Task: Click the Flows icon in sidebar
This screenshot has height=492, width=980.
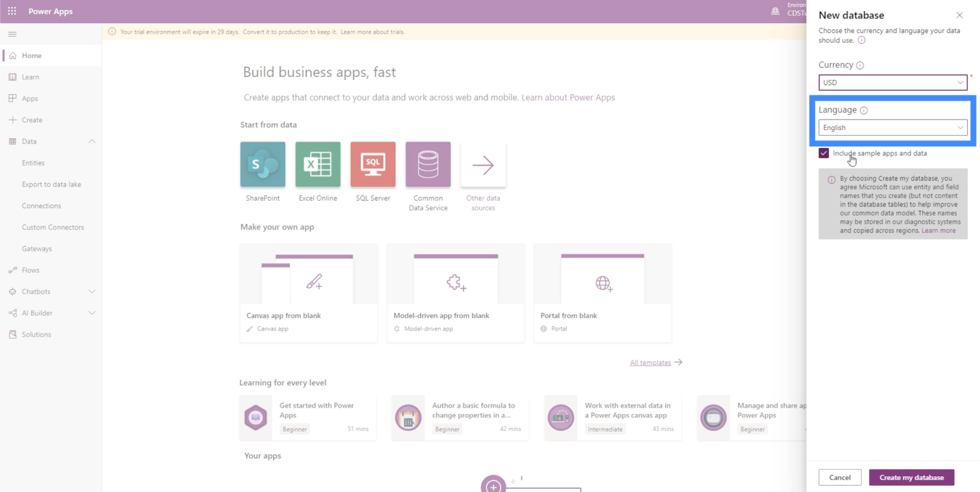Action: pyautogui.click(x=12, y=270)
